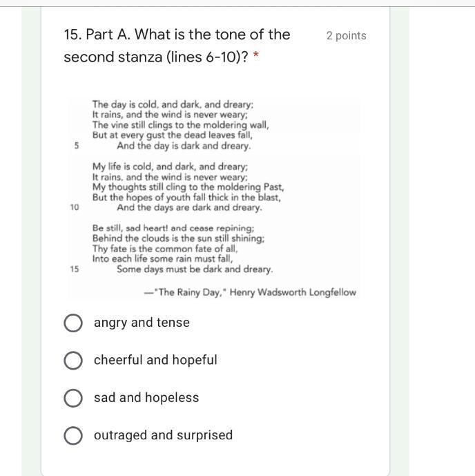Choose the 'cheerful and hopeful' radio circle
475x476 pixels.
click(73, 361)
